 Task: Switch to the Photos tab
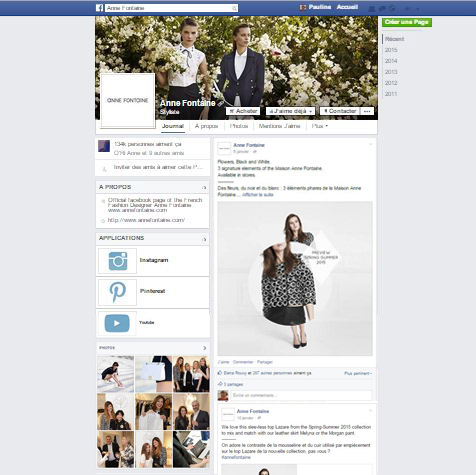(239, 126)
